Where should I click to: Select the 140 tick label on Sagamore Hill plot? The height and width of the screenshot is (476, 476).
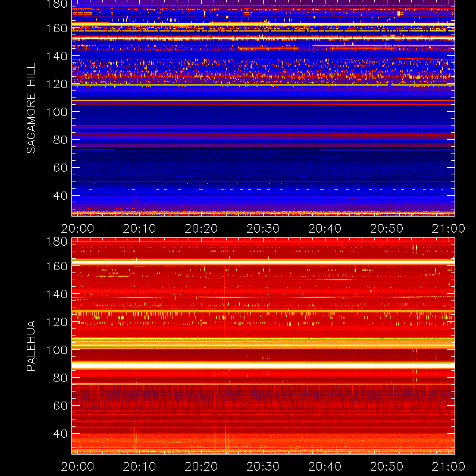coord(57,56)
